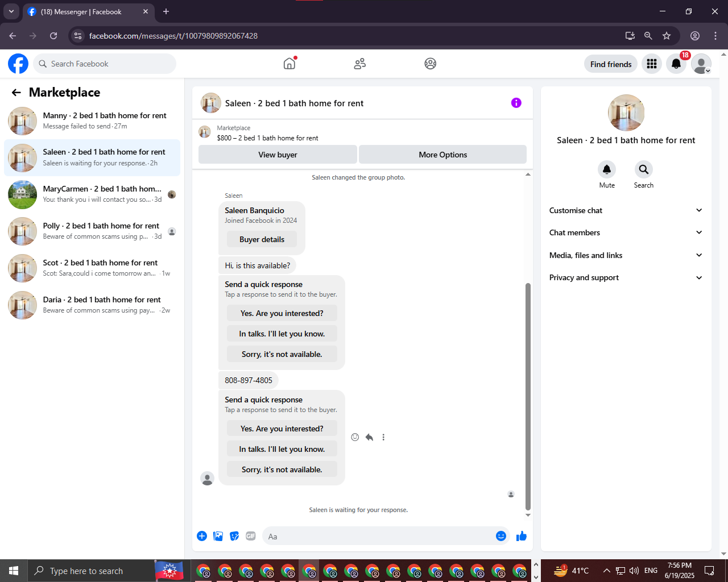Click the browser address bar URL
The height and width of the screenshot is (582, 728).
pos(173,36)
